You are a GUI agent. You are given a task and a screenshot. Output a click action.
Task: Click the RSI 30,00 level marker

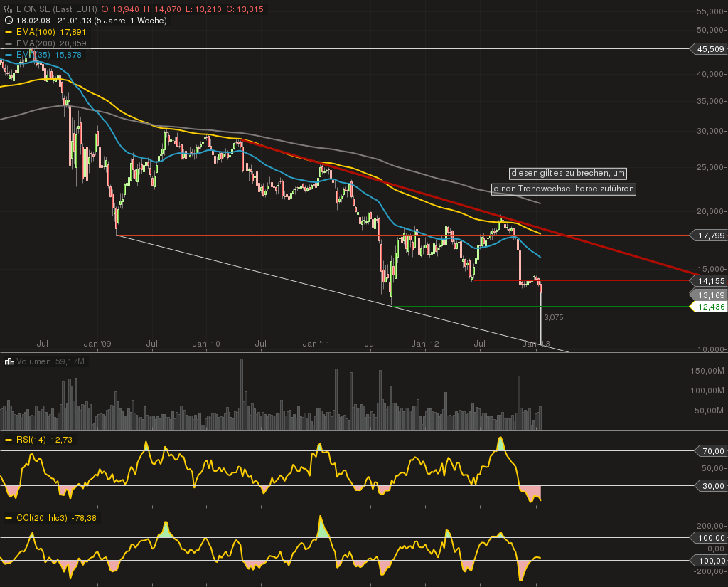(x=711, y=486)
